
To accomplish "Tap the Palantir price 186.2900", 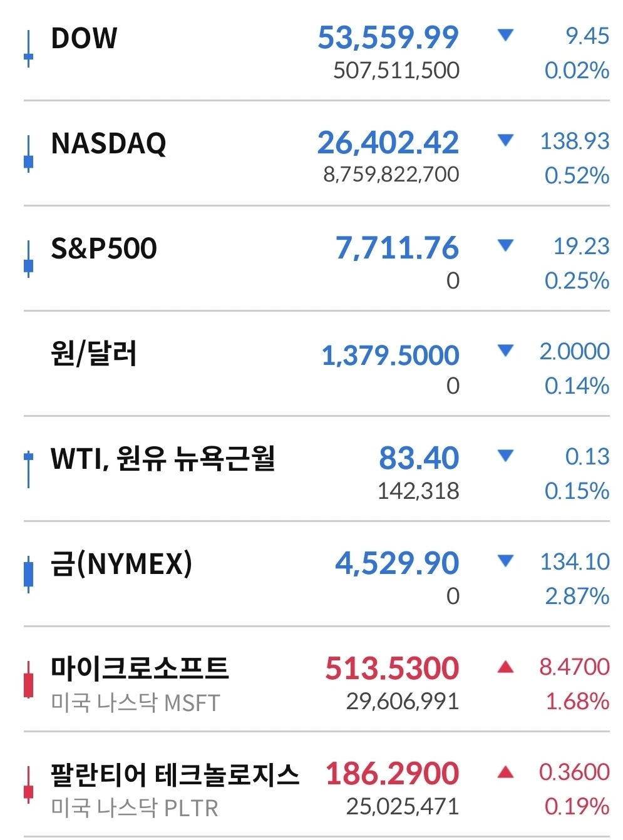I will point(393,774).
